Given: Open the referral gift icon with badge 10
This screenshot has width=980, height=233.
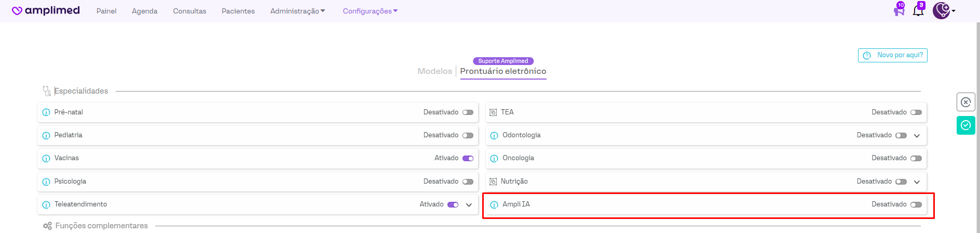Looking at the screenshot, I should pyautogui.click(x=899, y=10).
